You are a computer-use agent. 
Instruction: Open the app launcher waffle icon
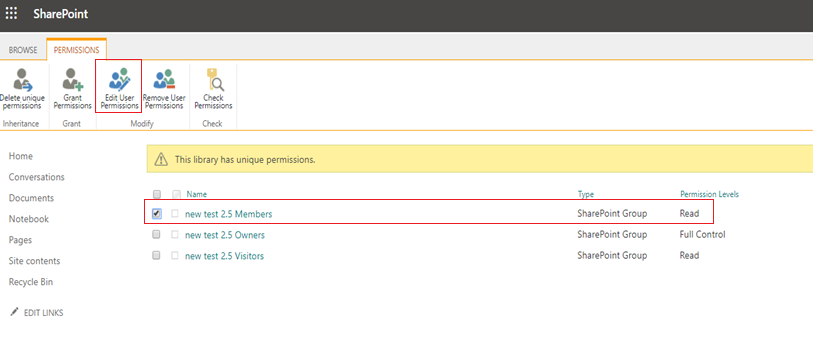pyautogui.click(x=11, y=13)
